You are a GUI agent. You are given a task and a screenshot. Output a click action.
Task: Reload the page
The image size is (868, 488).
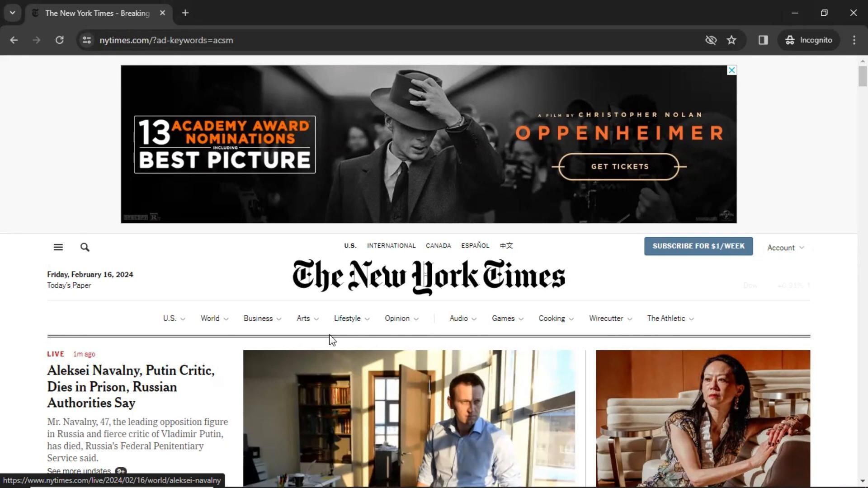59,40
